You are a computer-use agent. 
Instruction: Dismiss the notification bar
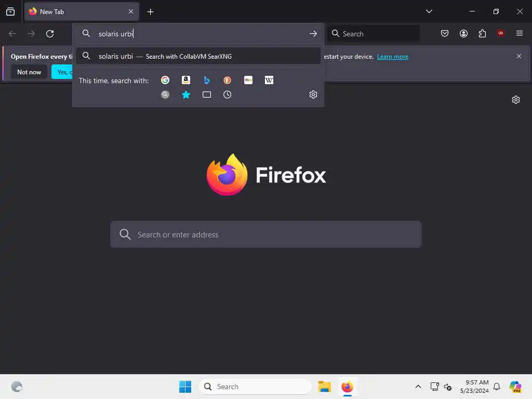(519, 56)
